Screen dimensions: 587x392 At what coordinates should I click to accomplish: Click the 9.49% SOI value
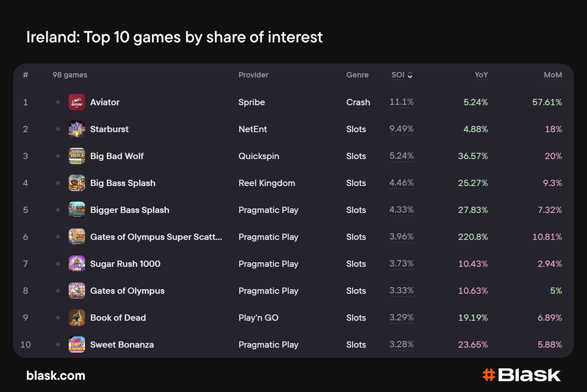402,129
